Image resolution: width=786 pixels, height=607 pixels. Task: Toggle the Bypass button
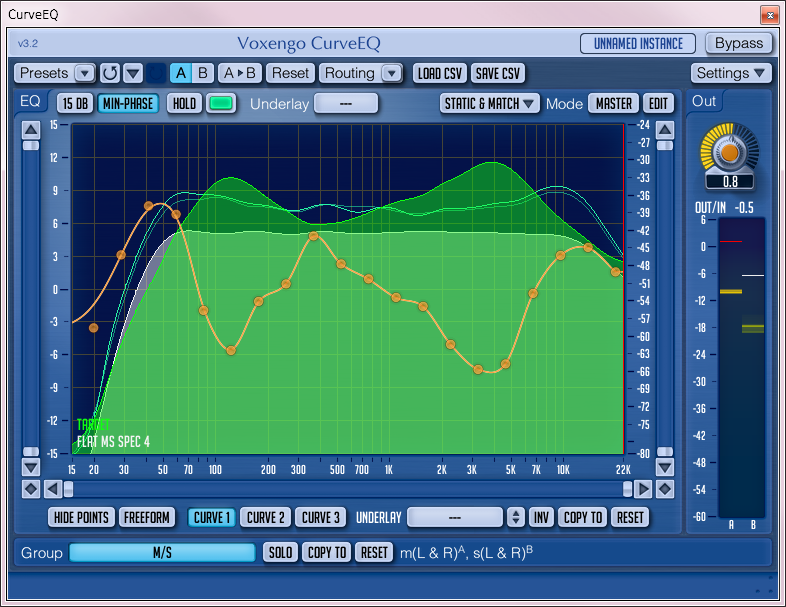pos(739,43)
